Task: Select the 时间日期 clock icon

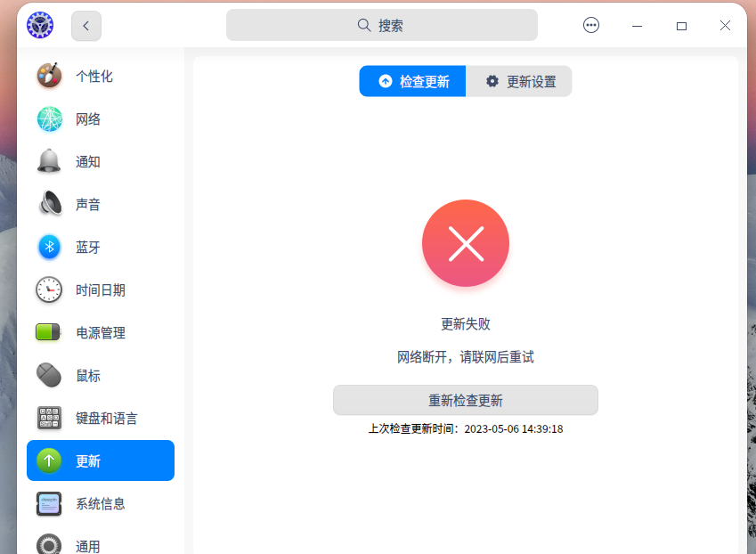Action: [49, 289]
